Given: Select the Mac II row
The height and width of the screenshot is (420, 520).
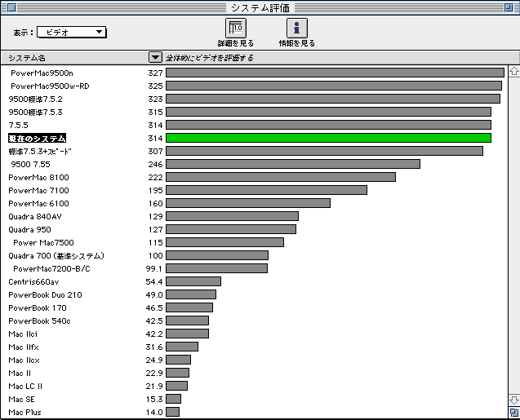Looking at the screenshot, I should [x=254, y=373].
